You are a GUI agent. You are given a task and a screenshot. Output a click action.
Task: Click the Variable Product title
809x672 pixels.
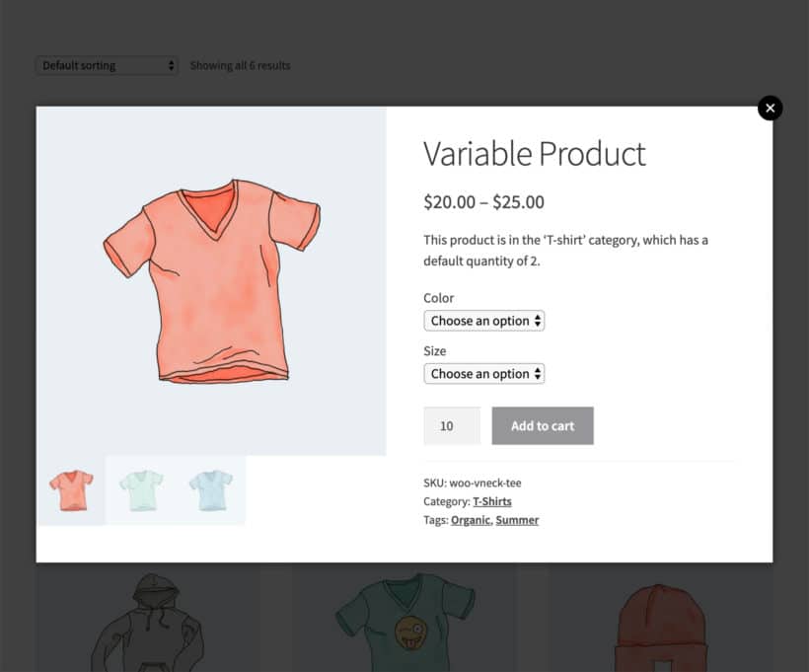(x=533, y=154)
